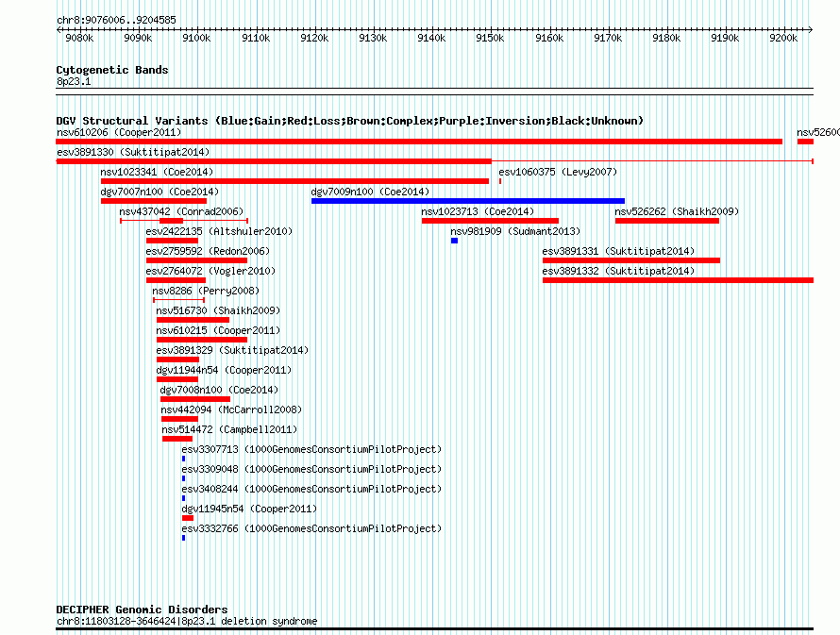
Task: Click esv3891329 (Suktitipat2014) label
Action: pyautogui.click(x=232, y=350)
